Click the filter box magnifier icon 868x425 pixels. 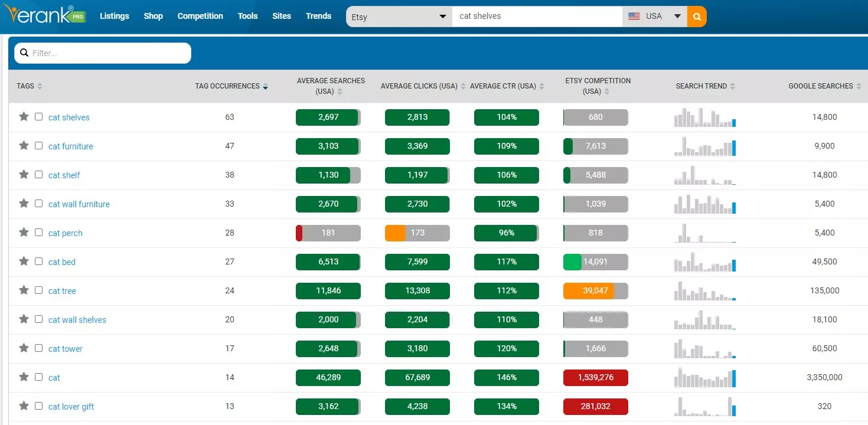click(x=24, y=53)
